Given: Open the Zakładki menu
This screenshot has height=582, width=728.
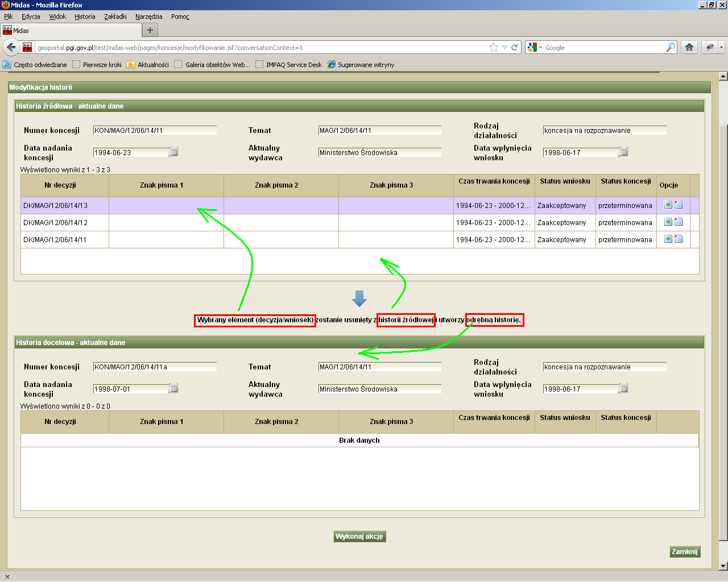Looking at the screenshot, I should coord(115,16).
